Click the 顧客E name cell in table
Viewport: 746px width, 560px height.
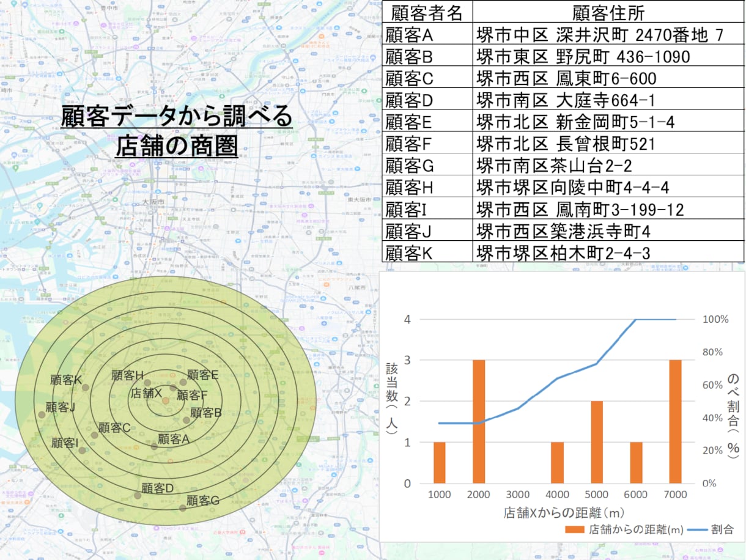click(427, 122)
